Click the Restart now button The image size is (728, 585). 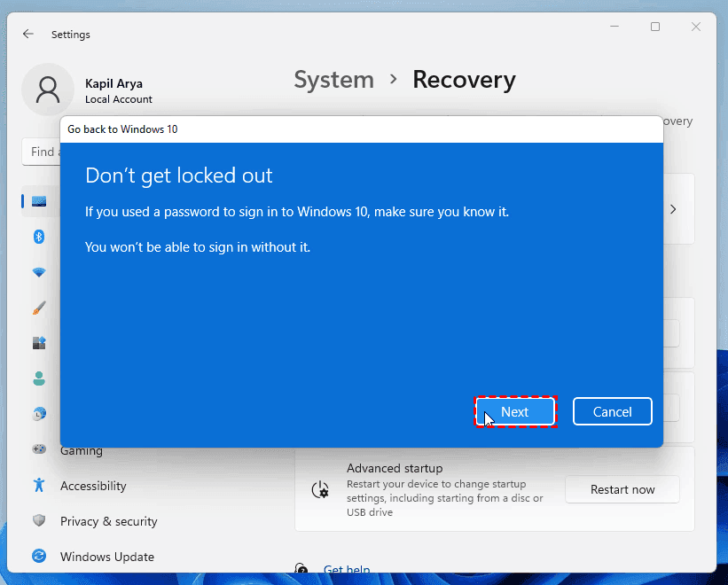click(622, 489)
